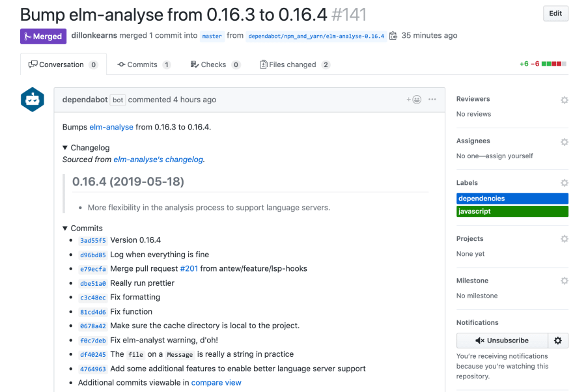Click the commented 4 hours ago timestamp

point(195,100)
